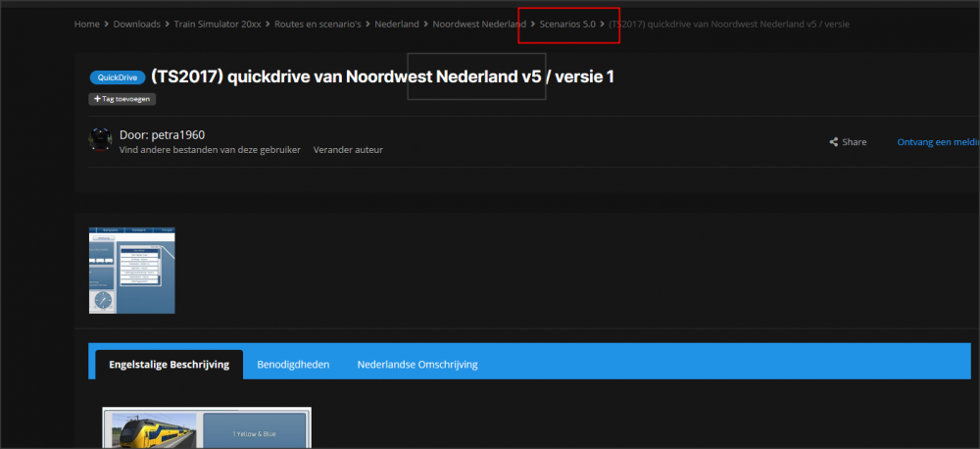Select the Engelstalige Beschrijving tab

tap(169, 365)
